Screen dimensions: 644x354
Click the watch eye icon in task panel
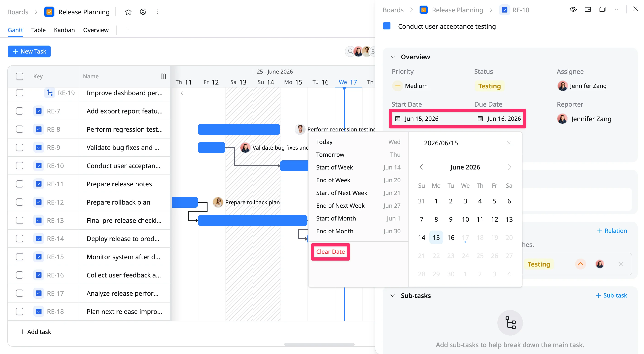click(573, 10)
